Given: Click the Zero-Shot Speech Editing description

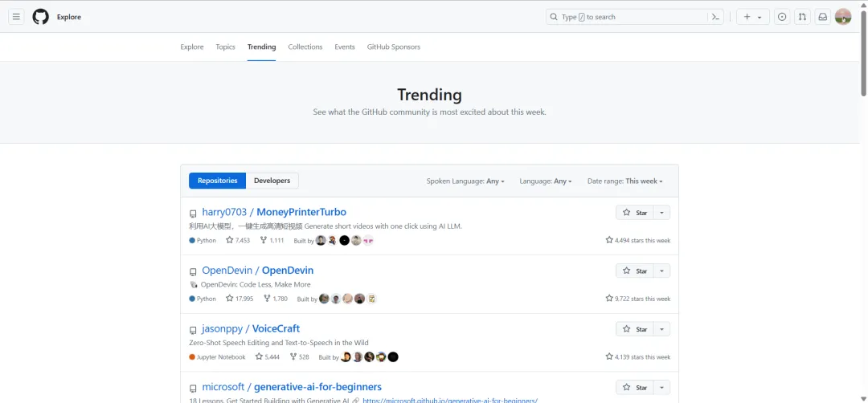Looking at the screenshot, I should pyautogui.click(x=278, y=343).
